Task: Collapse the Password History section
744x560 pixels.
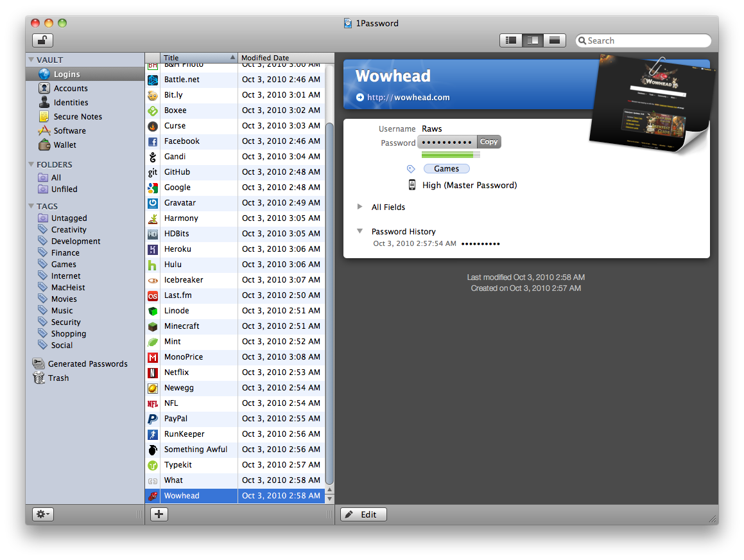Action: (359, 232)
